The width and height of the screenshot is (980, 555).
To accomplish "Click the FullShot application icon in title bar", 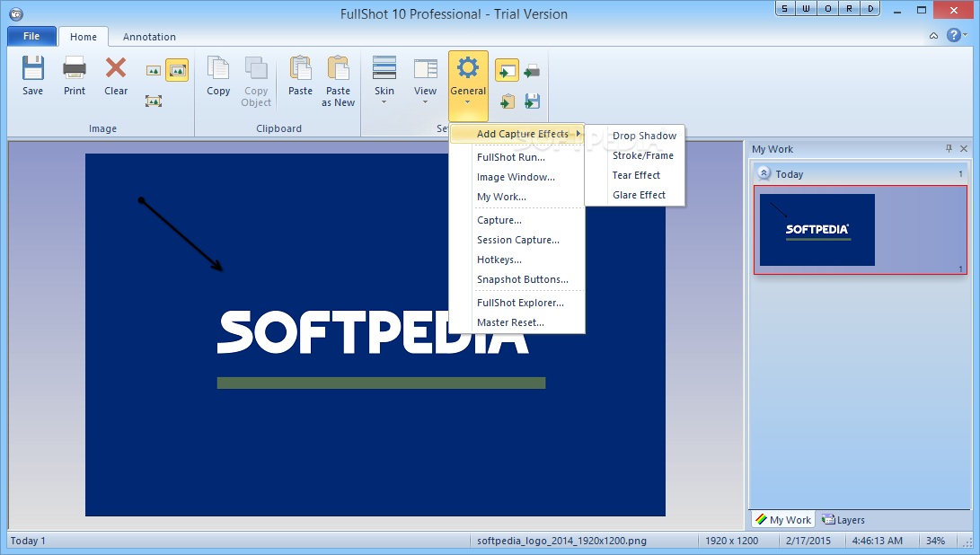I will (x=16, y=13).
